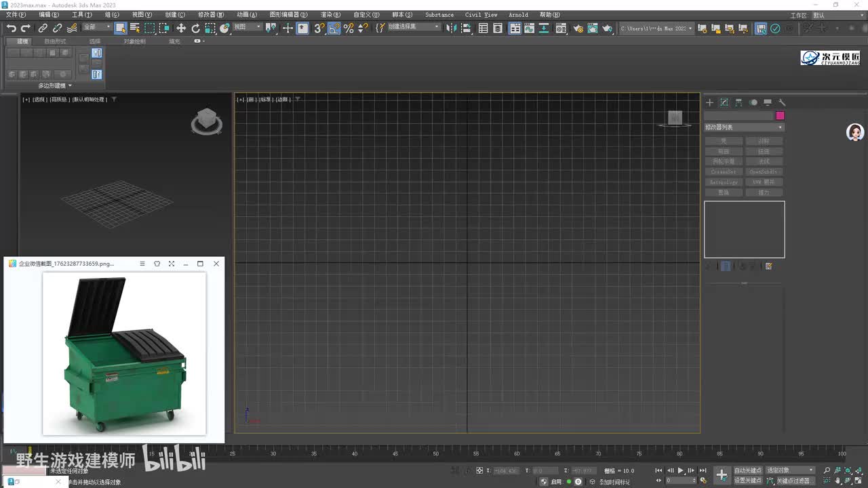Expand the modifier list (修改器列表) dropdown
Viewport: 868px width, 488px height.
[x=744, y=127]
